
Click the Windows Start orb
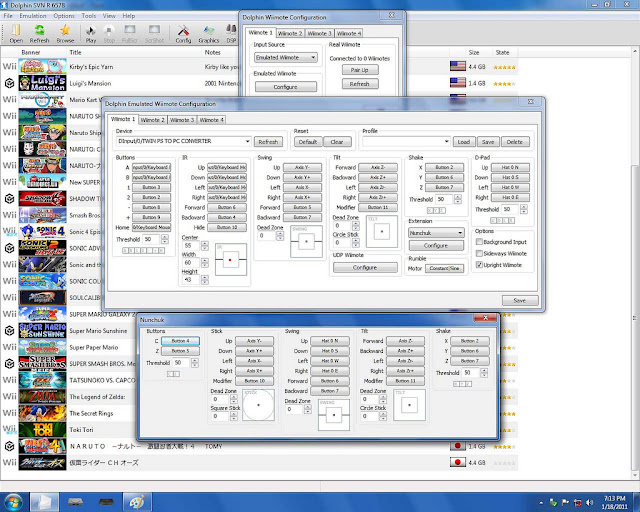click(x=13, y=502)
